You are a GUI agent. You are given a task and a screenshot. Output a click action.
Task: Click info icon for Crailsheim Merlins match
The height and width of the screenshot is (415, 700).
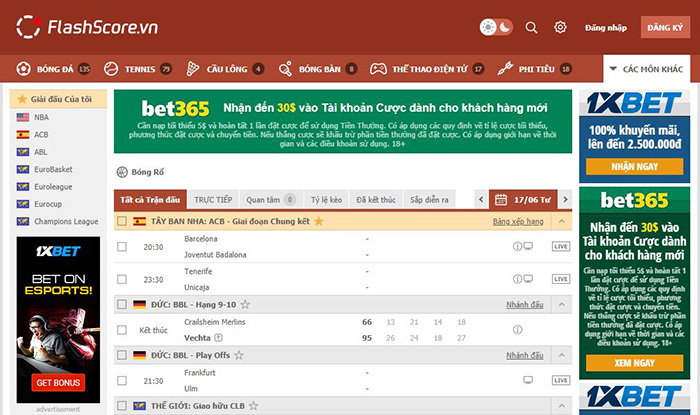(x=517, y=330)
